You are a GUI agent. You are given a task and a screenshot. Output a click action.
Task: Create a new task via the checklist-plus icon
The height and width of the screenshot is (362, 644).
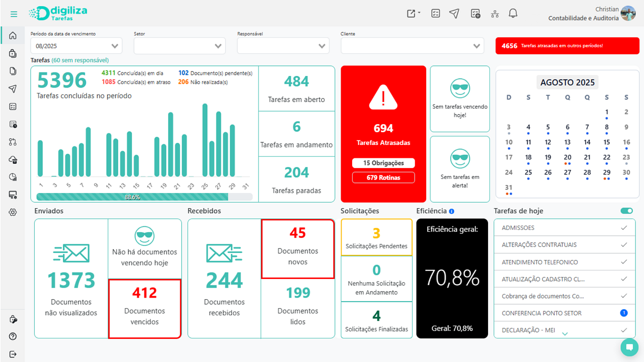475,14
